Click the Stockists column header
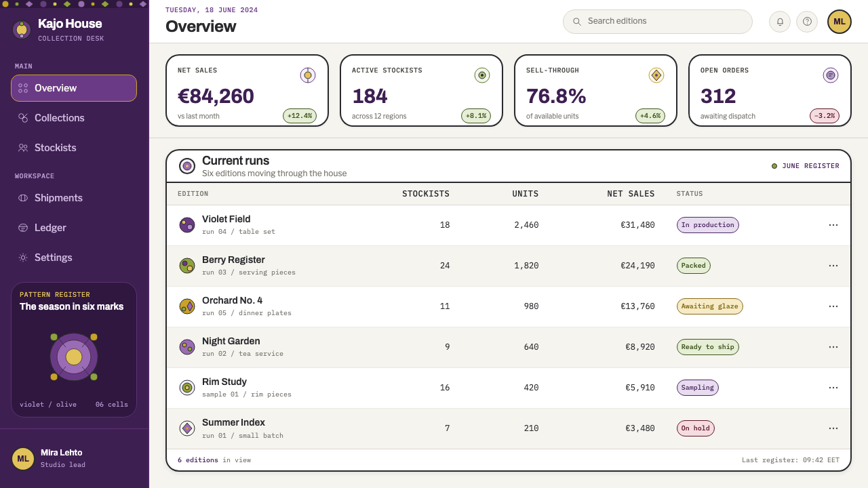Image resolution: width=868 pixels, height=488 pixels. click(426, 194)
